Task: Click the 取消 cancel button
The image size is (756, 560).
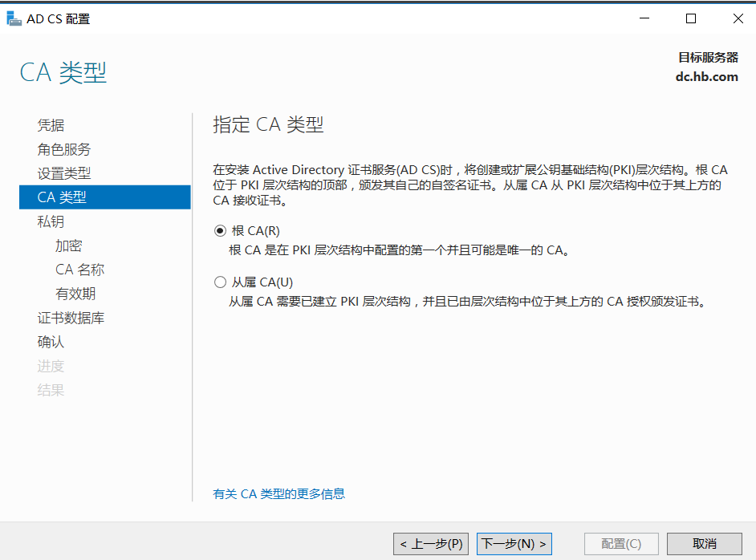Action: pyautogui.click(x=705, y=544)
